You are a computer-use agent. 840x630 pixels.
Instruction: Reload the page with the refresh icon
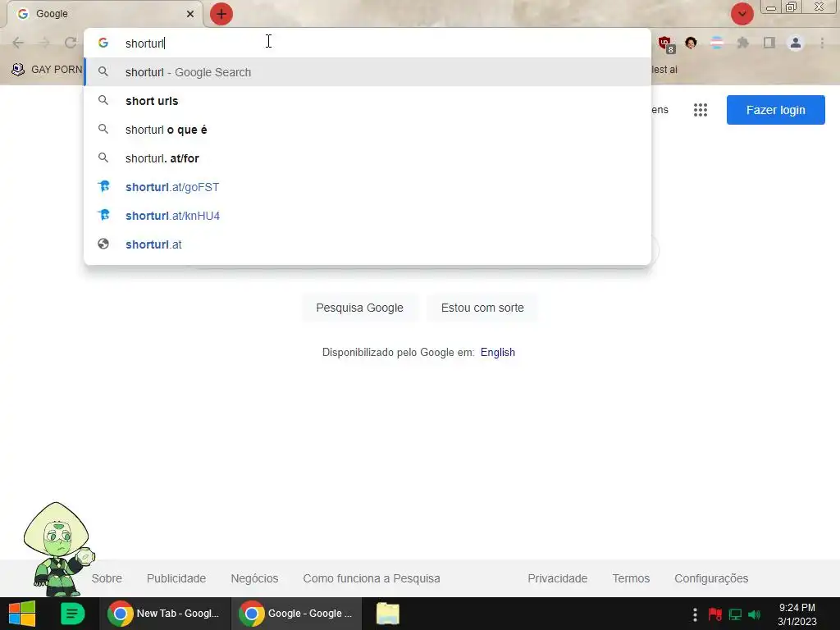pyautogui.click(x=71, y=43)
